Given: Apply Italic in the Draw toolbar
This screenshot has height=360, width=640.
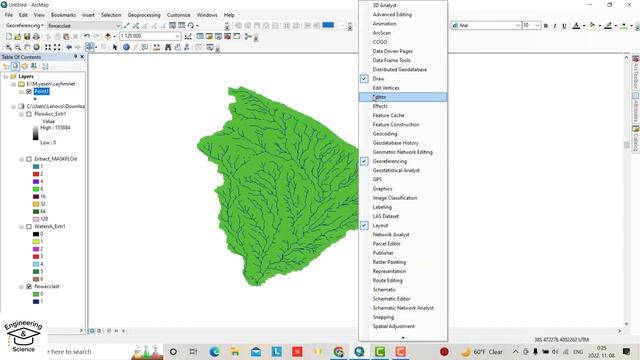Looking at the screenshot, I should tap(555, 26).
